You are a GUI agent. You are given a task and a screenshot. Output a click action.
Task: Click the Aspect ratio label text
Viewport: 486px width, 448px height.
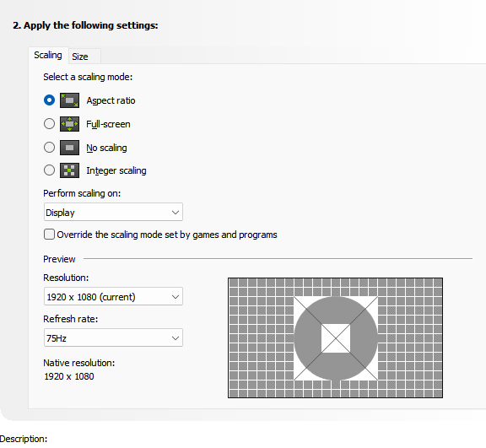[111, 100]
